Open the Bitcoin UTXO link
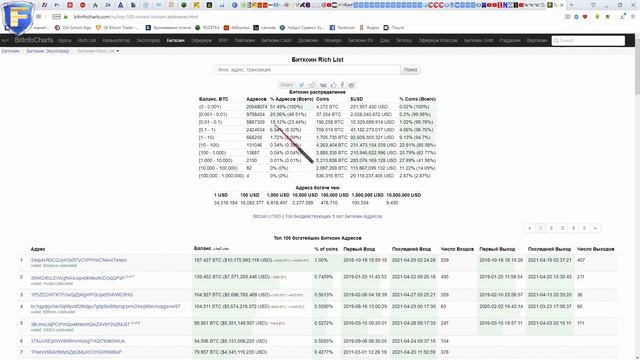This screenshot has width=640, height=360. [x=267, y=216]
